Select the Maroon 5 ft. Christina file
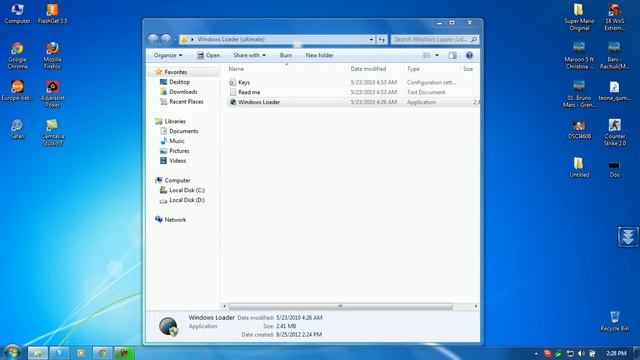640x360 pixels. coord(579,55)
